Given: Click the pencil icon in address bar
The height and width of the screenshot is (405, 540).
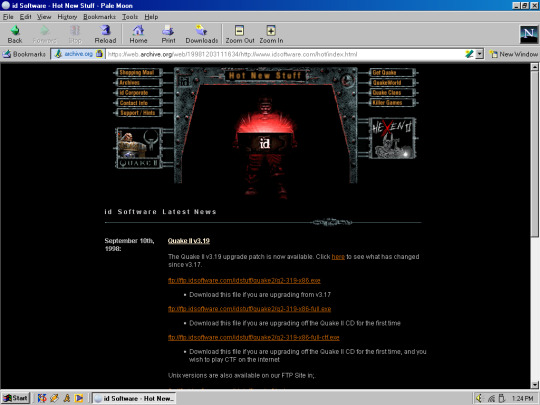Looking at the screenshot, I should (x=469, y=54).
